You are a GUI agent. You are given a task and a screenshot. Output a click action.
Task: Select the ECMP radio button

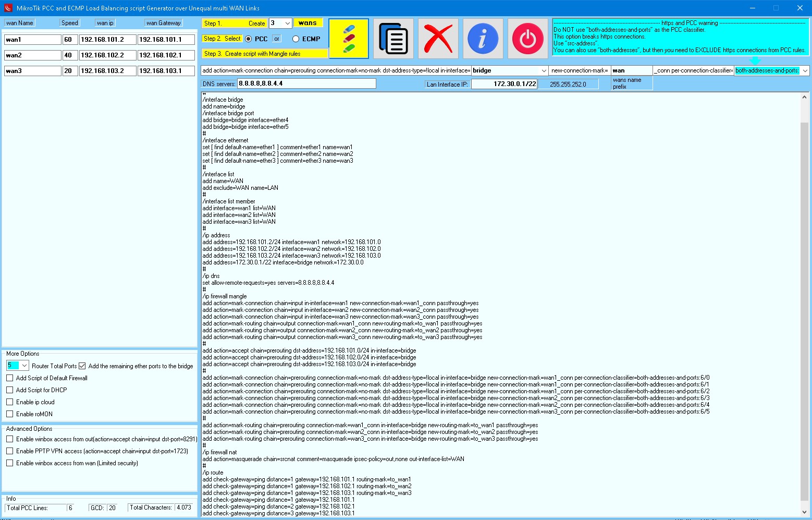pyautogui.click(x=296, y=39)
